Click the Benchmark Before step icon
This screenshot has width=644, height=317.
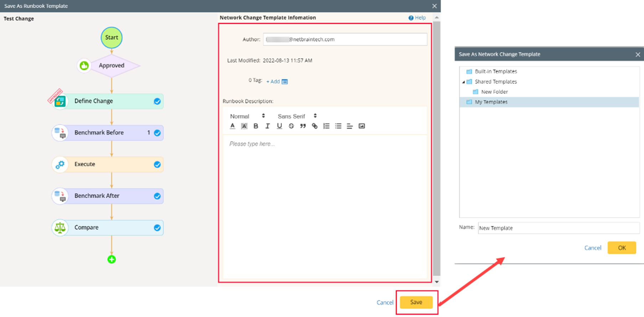point(60,133)
